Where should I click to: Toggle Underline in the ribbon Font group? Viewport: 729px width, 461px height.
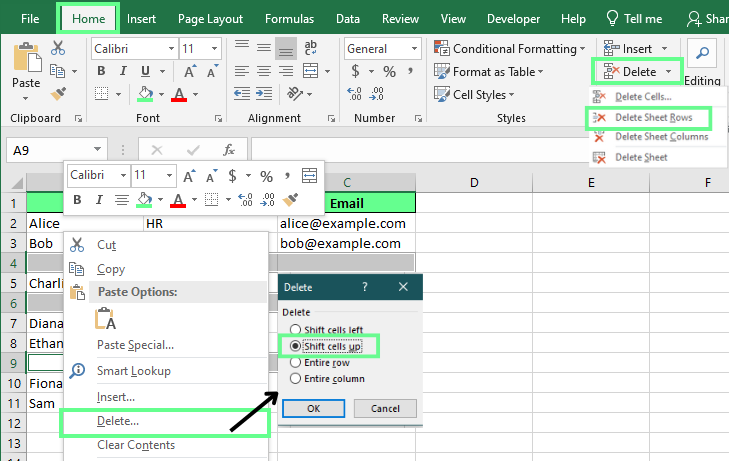(145, 71)
